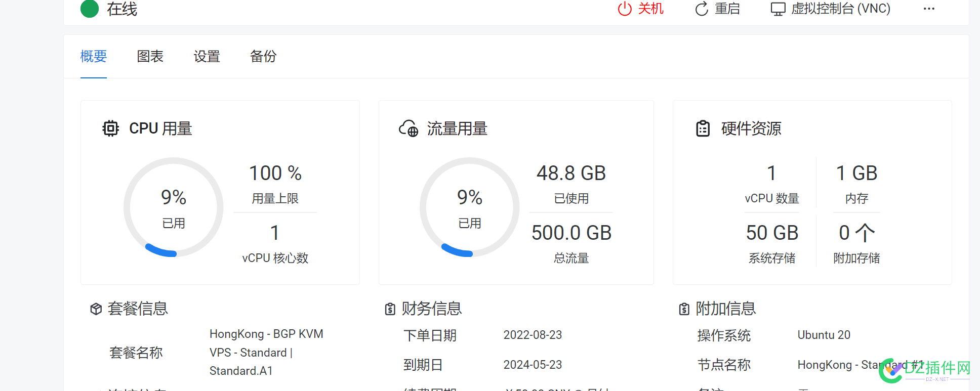Open 虚拟控制台 (VNC) console
Screen dimensions: 980x391
point(841,9)
